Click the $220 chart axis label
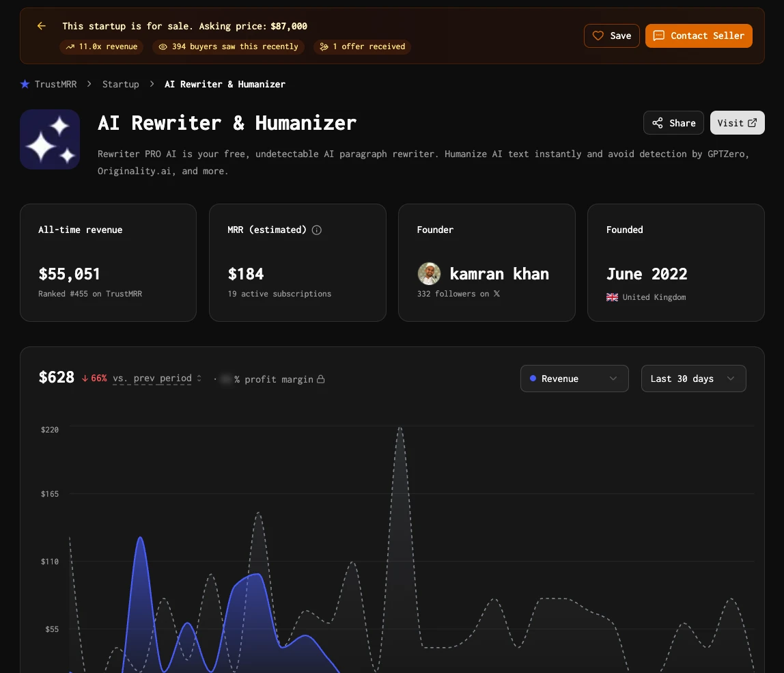784x673 pixels. pyautogui.click(x=49, y=430)
